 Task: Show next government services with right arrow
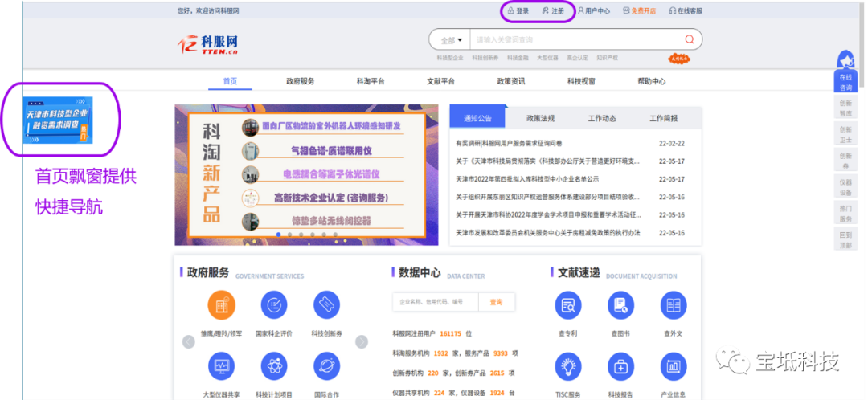pos(362,342)
